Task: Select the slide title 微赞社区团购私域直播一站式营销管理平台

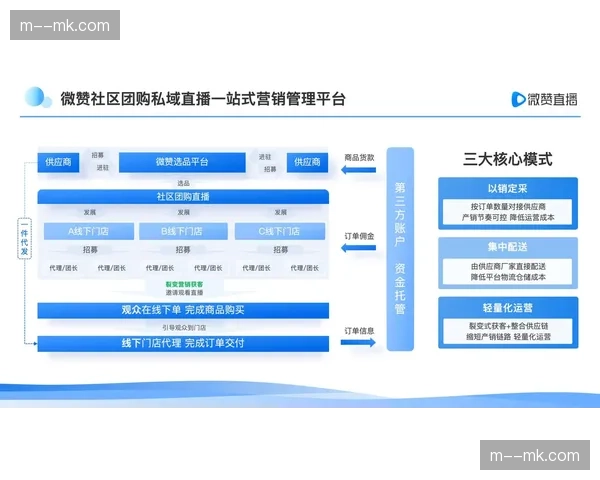Action: [x=203, y=99]
